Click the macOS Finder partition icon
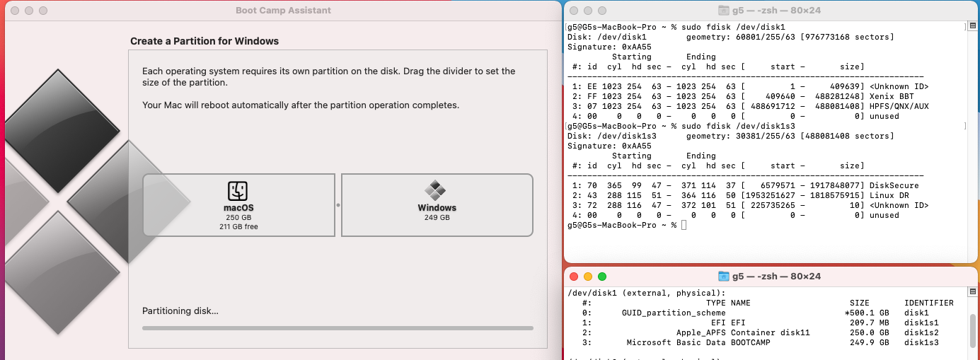 coord(238,191)
